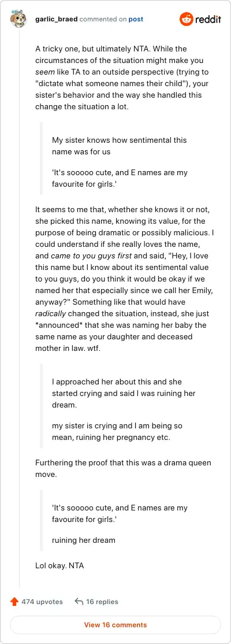This screenshot has height=644, width=231.
Task: Click the 'View 16 comments' button
Action: click(x=115, y=625)
